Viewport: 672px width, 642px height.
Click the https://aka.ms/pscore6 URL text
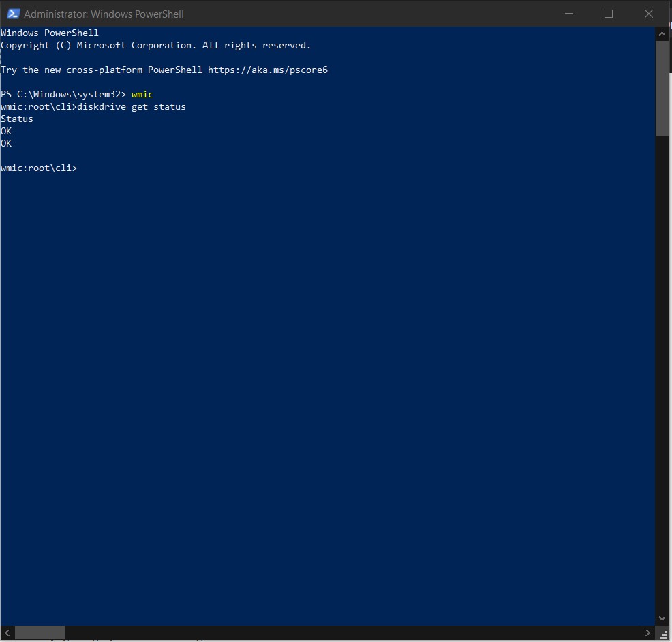267,70
